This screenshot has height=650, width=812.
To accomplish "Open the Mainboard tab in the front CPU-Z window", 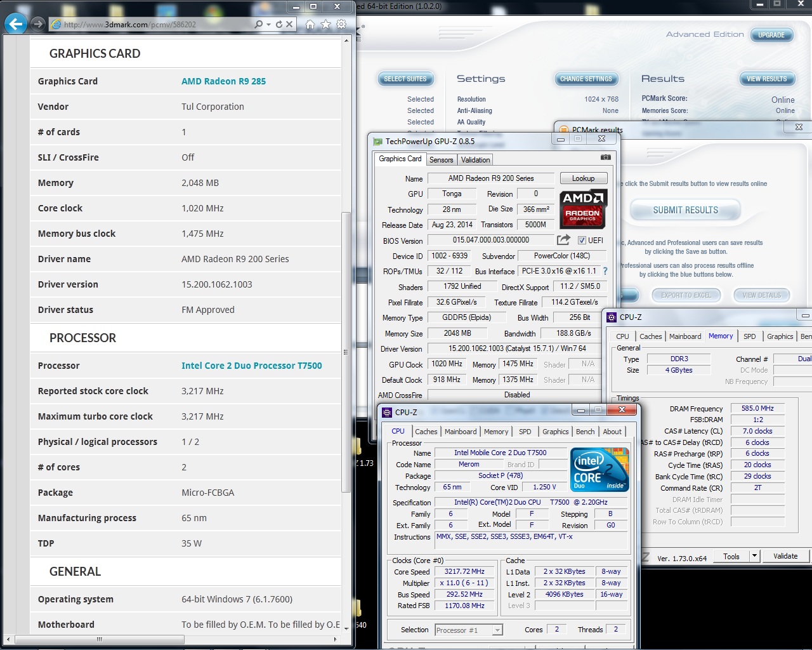I will click(x=461, y=432).
